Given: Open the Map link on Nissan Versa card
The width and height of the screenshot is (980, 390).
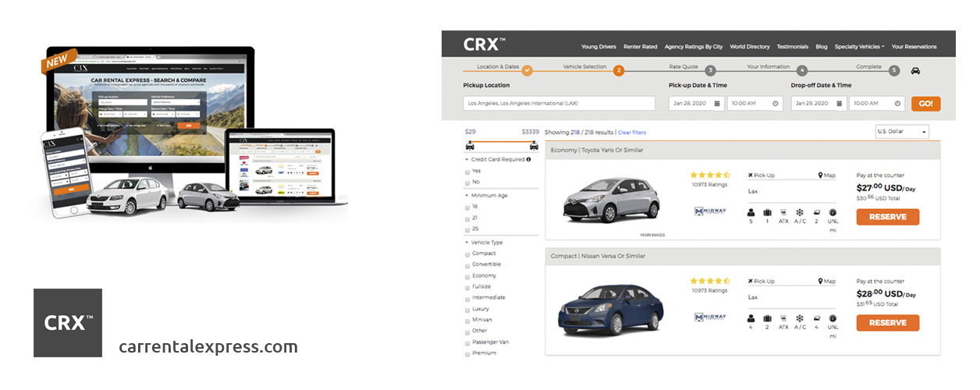Looking at the screenshot, I should (x=826, y=282).
